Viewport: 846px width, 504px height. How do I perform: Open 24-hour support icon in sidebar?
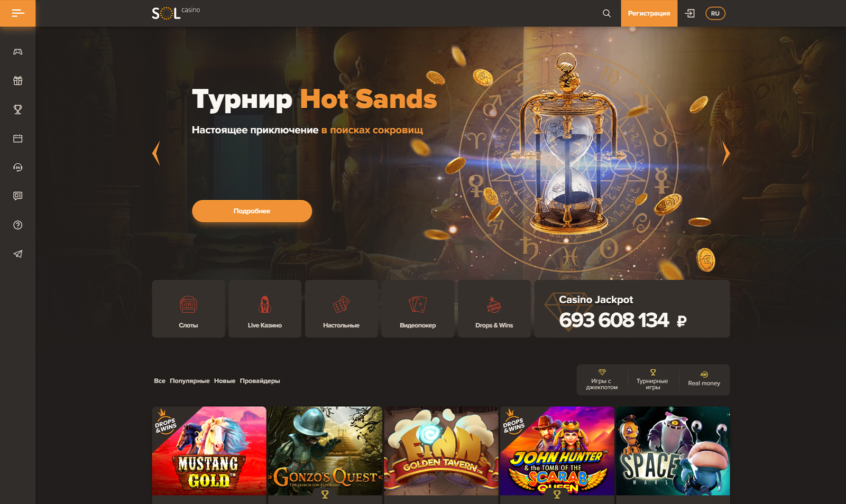(x=17, y=167)
